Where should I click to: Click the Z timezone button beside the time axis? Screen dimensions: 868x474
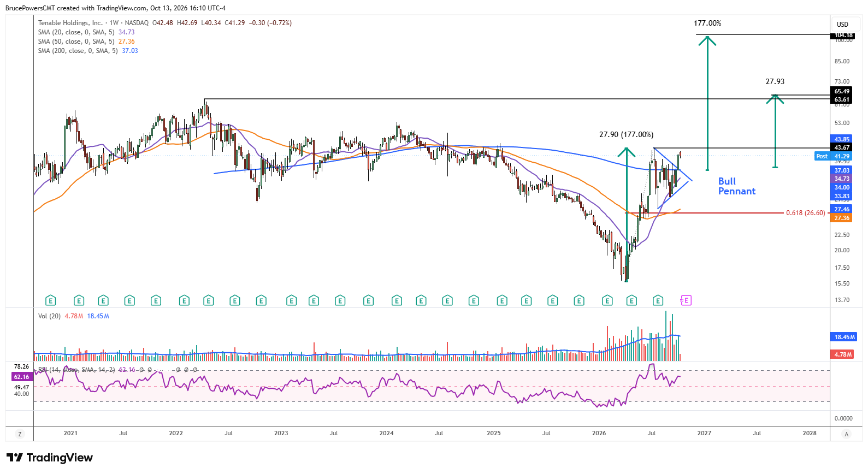[20, 434]
